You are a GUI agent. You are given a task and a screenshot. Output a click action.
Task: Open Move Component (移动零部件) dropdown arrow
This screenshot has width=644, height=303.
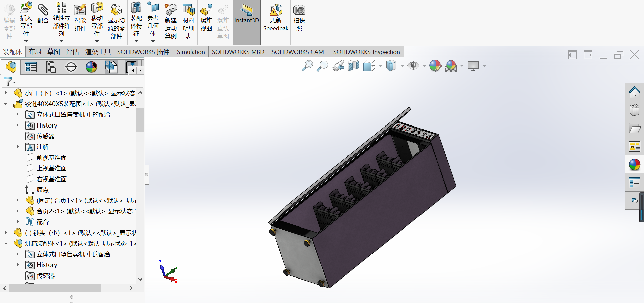coord(97,41)
